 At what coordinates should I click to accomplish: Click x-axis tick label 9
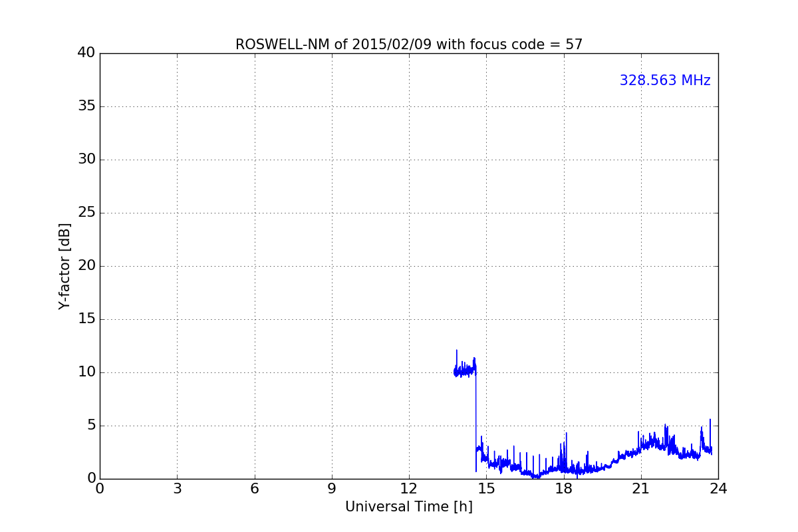[332, 489]
